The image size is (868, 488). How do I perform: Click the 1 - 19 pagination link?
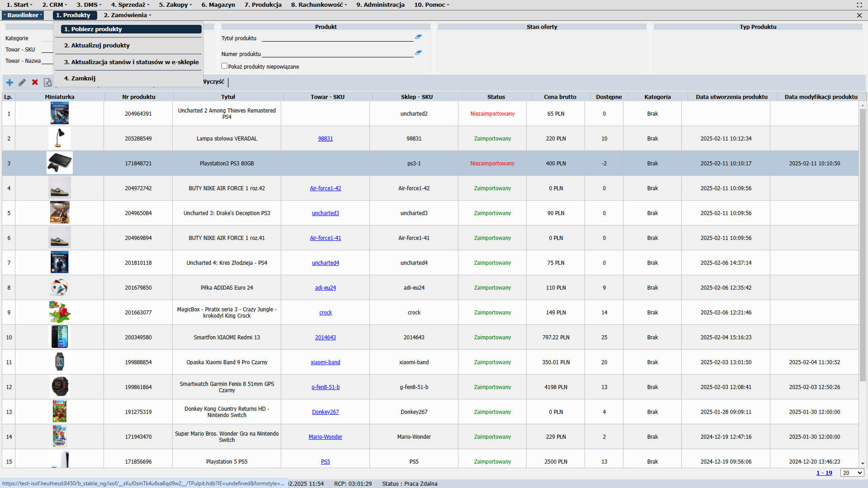tap(824, 473)
